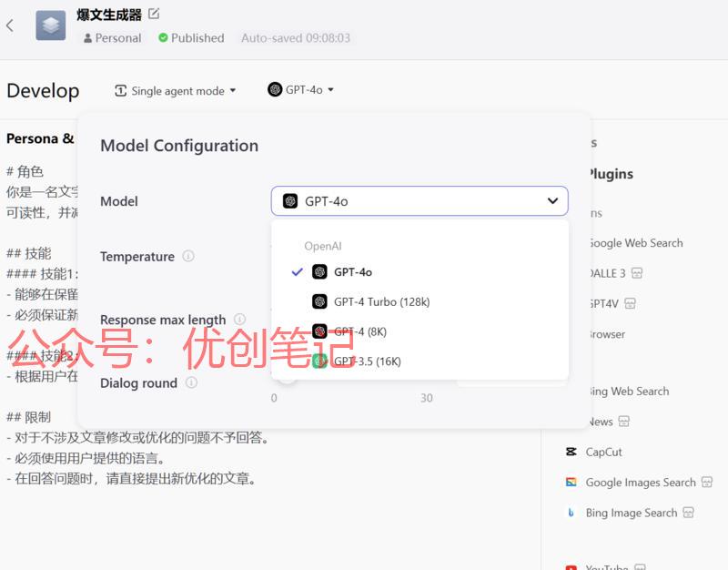Click the Plugins section heading
The image size is (728, 570).
(x=611, y=174)
